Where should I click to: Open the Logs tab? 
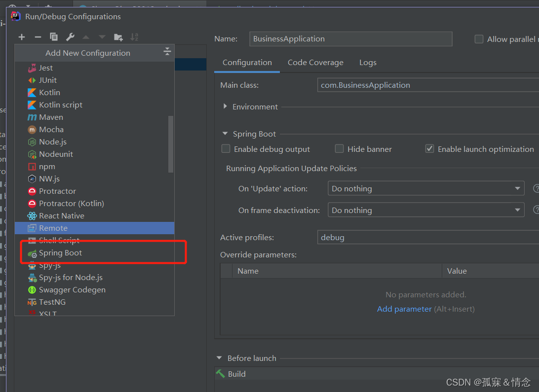368,63
